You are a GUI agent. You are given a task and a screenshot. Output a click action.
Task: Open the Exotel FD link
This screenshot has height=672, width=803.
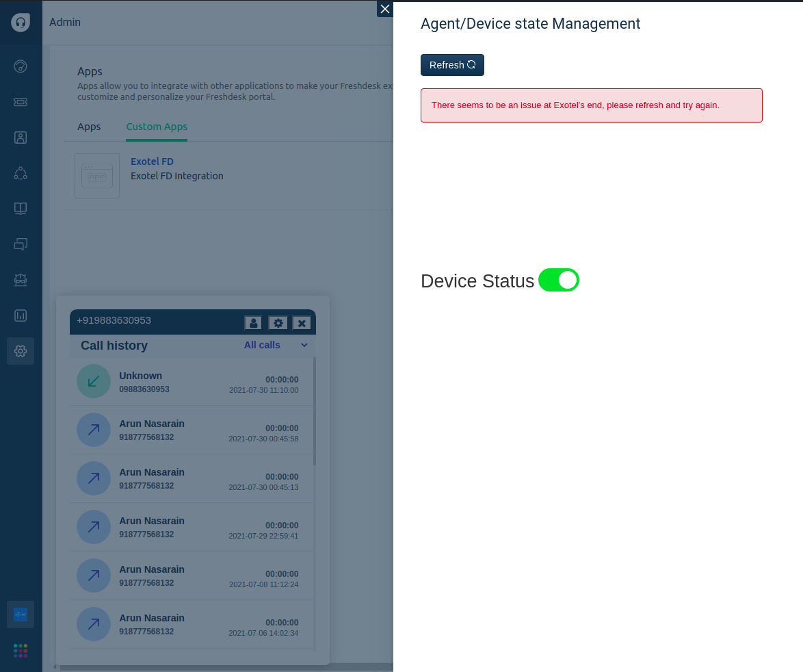[x=152, y=161]
